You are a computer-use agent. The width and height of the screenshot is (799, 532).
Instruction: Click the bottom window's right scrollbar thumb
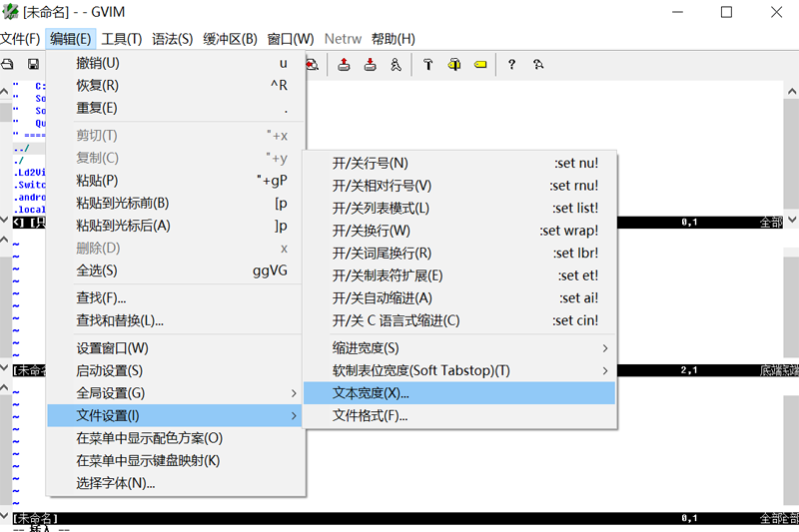point(791,450)
